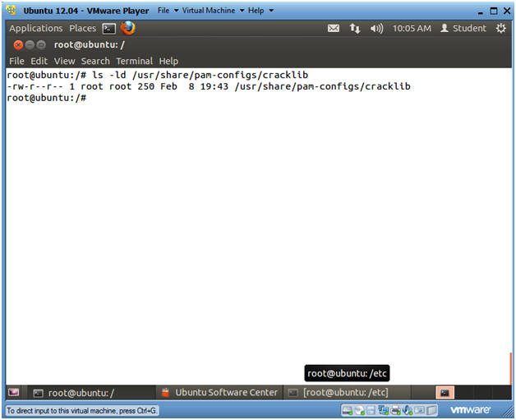Click the VMware sound card device icon
This screenshot has height=420, width=516.
(408, 410)
